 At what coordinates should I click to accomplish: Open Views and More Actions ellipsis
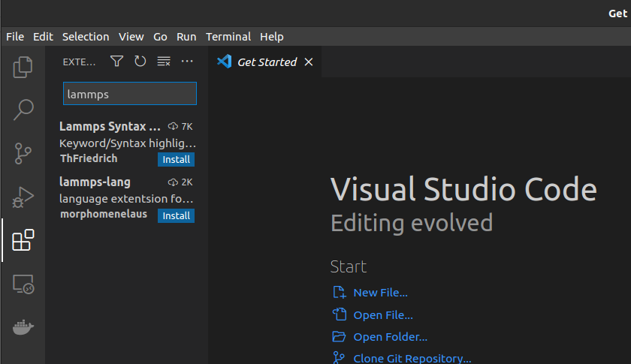[187, 62]
